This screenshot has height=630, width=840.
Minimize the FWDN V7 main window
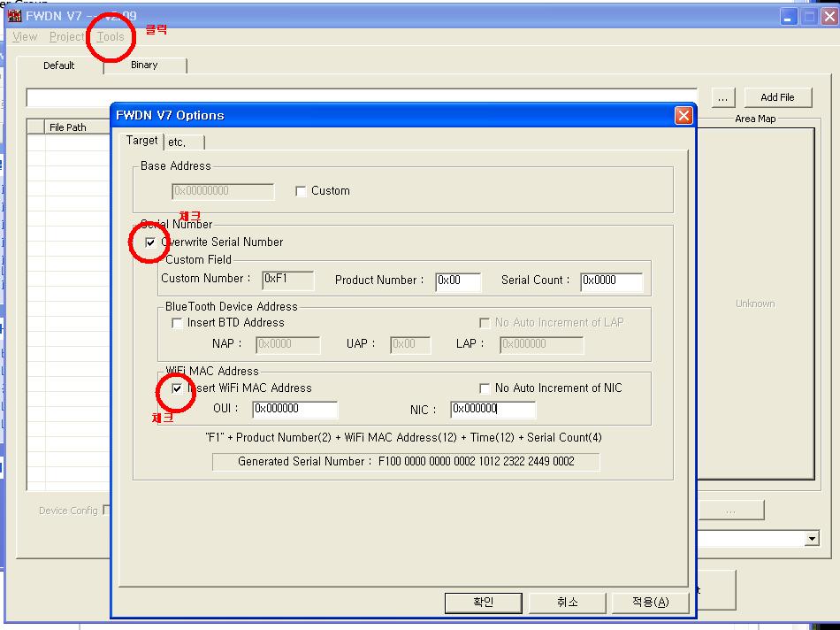[x=788, y=17]
